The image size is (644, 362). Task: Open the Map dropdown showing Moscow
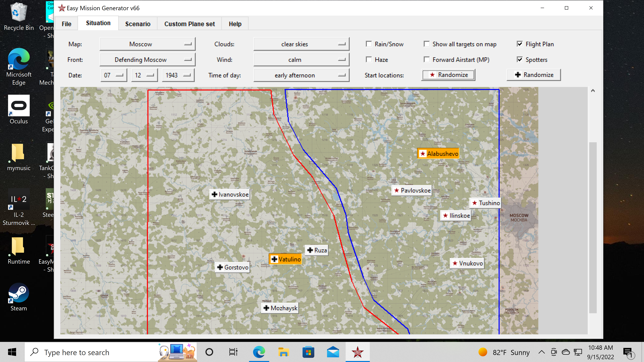tap(148, 44)
